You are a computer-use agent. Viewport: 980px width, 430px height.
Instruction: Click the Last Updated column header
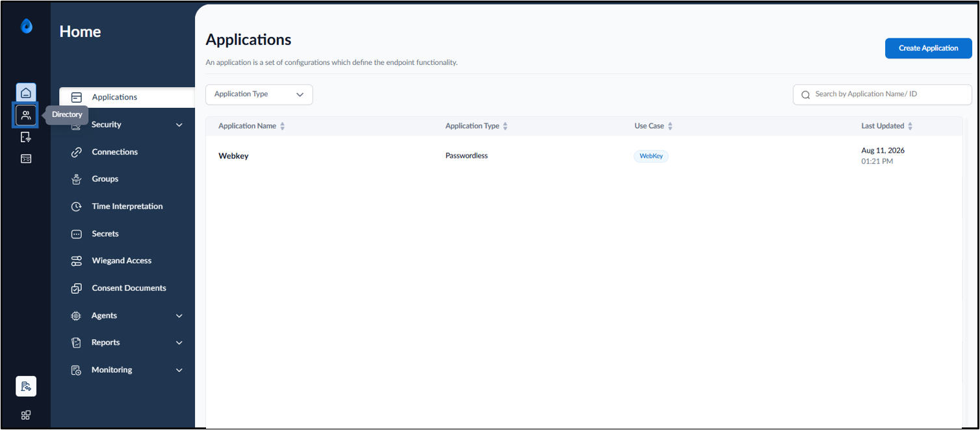[x=883, y=126]
